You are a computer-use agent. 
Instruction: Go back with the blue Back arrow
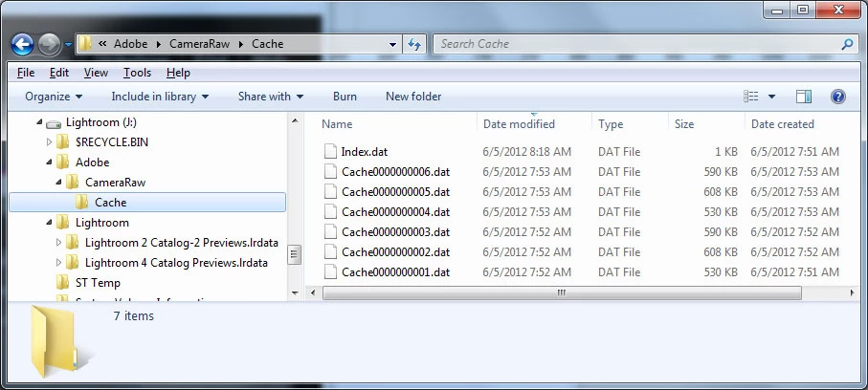click(x=22, y=45)
